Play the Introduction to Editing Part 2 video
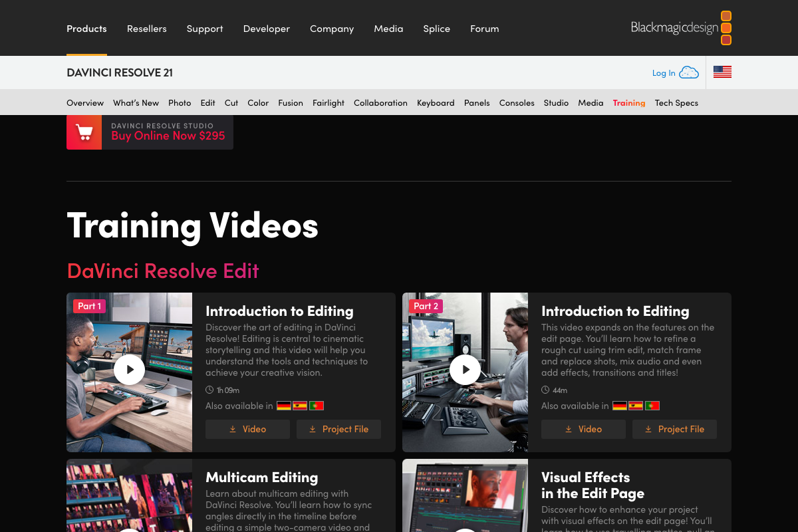The image size is (798, 532). (x=465, y=370)
